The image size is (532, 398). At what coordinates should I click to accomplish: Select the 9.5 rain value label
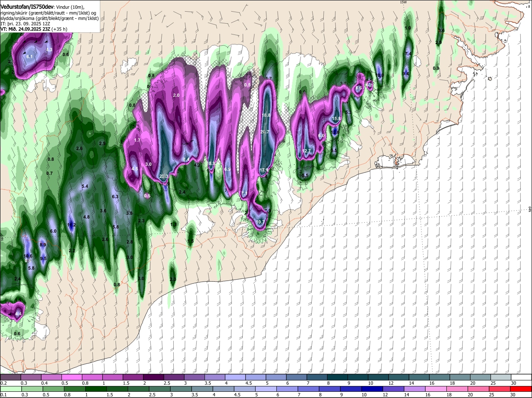pyautogui.click(x=43, y=258)
